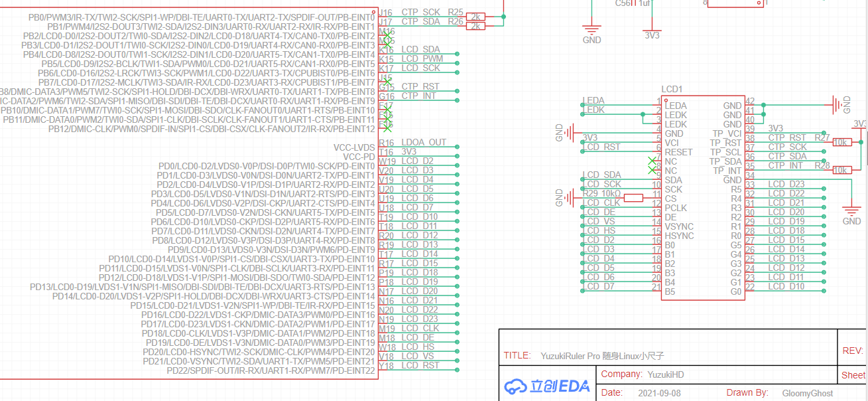The width and height of the screenshot is (868, 401).
Task: Click the LCD_PWM net label at pin K15
Action: [422, 59]
